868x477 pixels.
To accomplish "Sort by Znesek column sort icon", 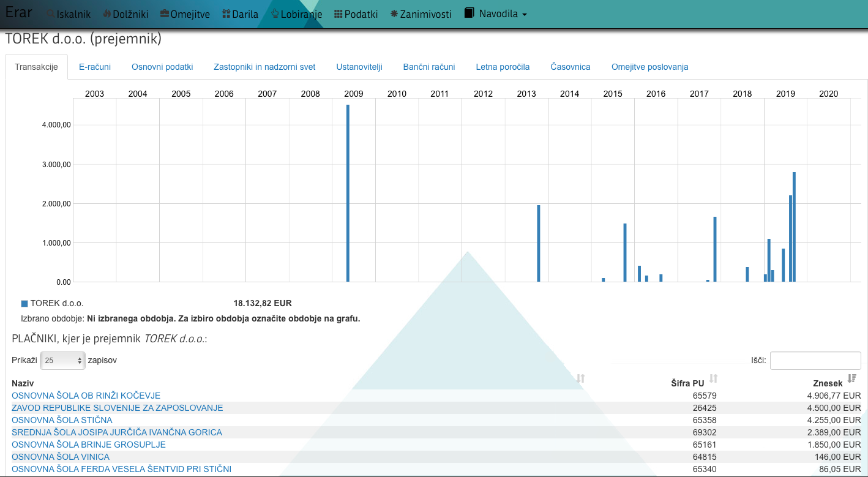I will [851, 378].
